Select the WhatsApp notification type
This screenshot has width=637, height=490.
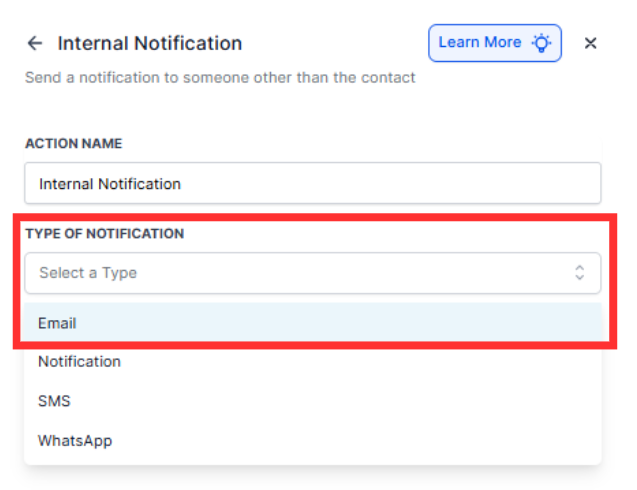[x=75, y=440]
